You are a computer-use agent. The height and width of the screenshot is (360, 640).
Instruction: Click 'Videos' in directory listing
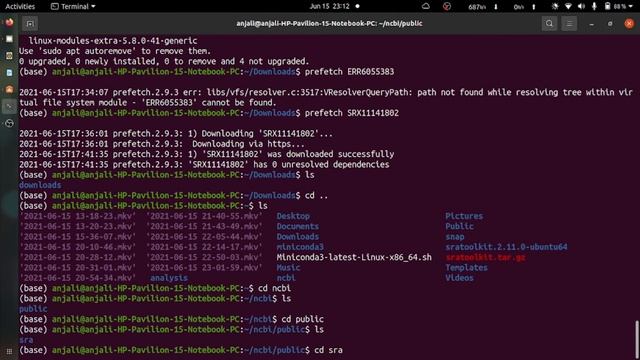coord(459,278)
